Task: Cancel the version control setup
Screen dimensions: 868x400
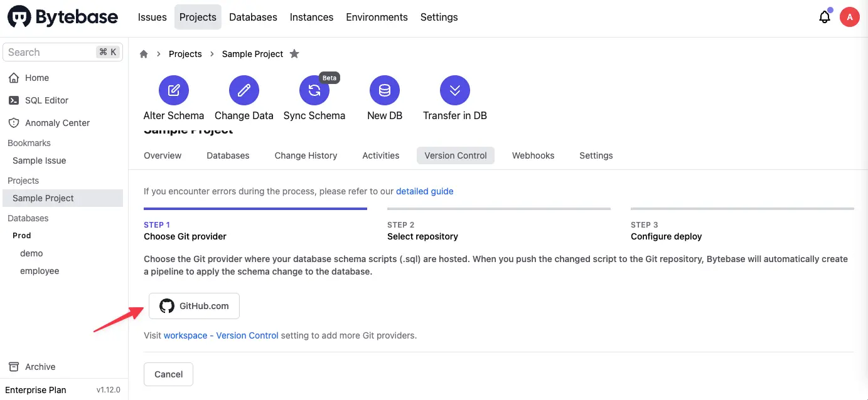Action: (x=168, y=374)
